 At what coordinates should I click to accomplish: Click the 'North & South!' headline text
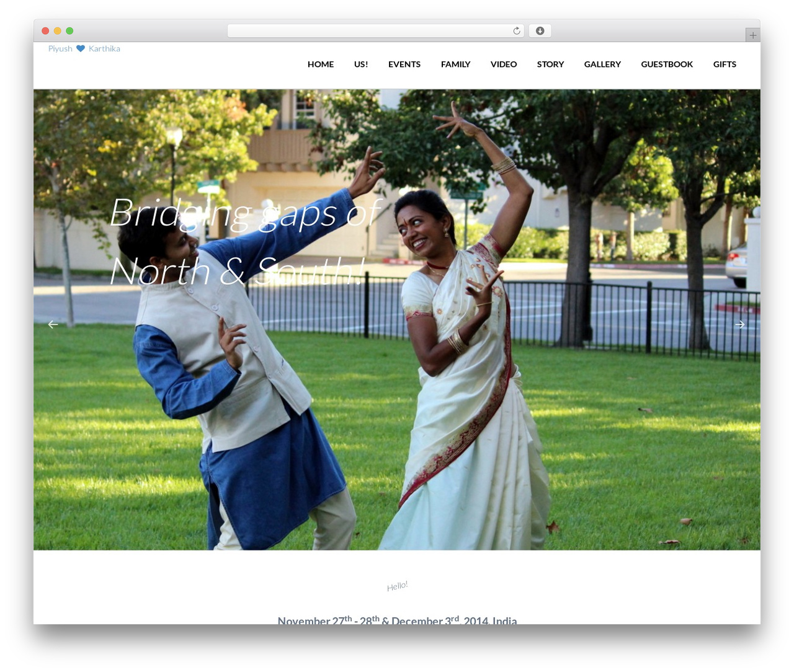(236, 272)
